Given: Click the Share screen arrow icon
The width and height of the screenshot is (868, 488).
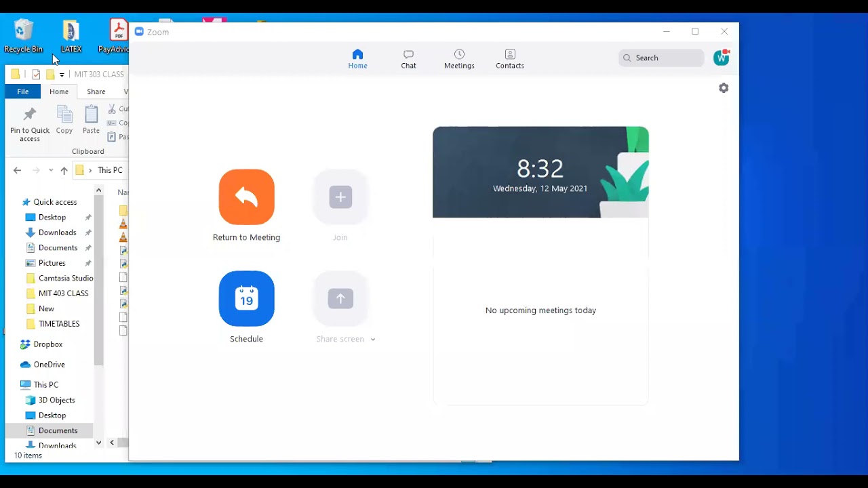Looking at the screenshot, I should (340, 299).
